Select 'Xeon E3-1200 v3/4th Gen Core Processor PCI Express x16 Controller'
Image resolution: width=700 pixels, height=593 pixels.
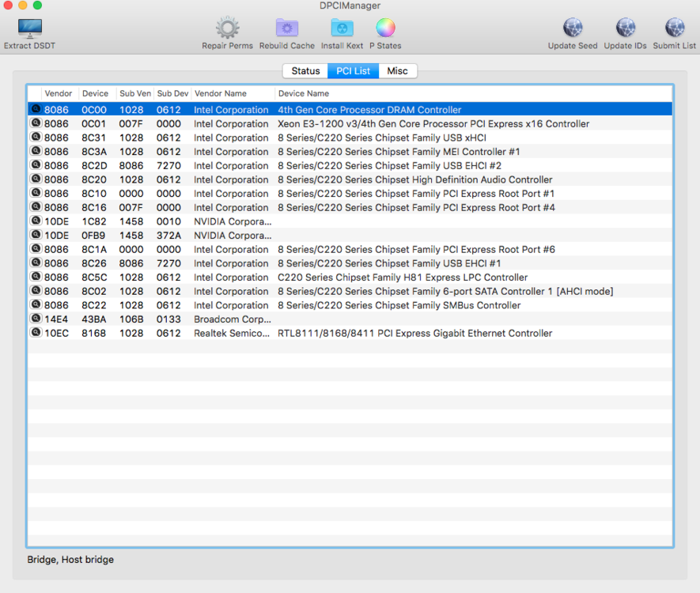coord(433,123)
